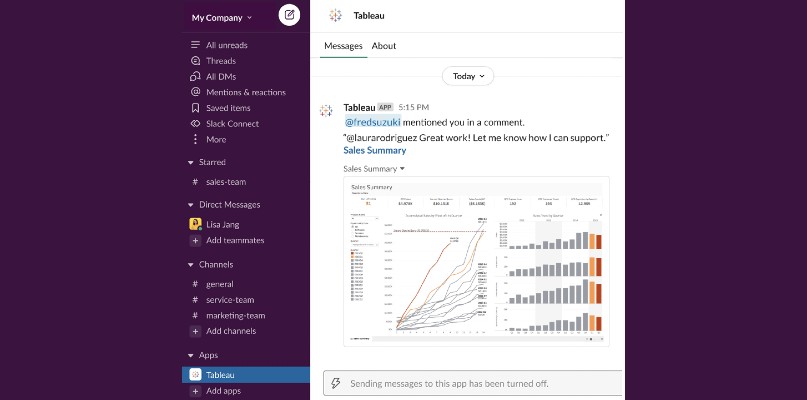Click the compose new message icon
This screenshot has width=807, height=400.
click(x=289, y=15)
